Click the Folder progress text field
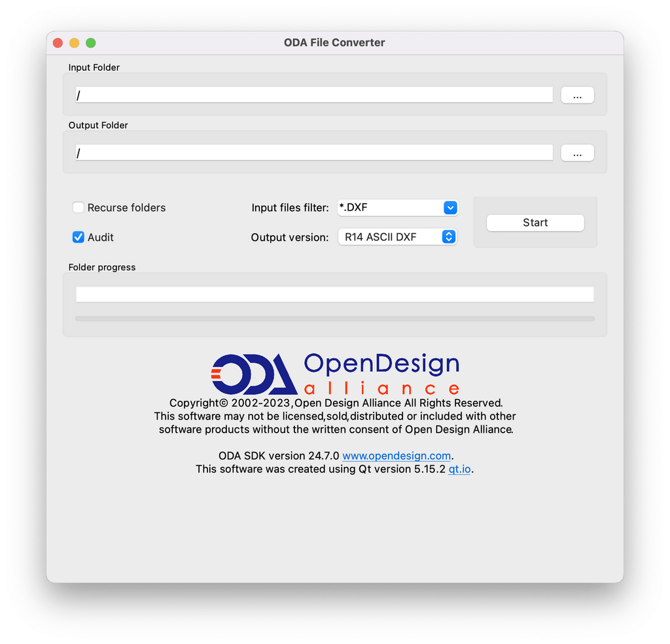This screenshot has height=644, width=670. (334, 295)
